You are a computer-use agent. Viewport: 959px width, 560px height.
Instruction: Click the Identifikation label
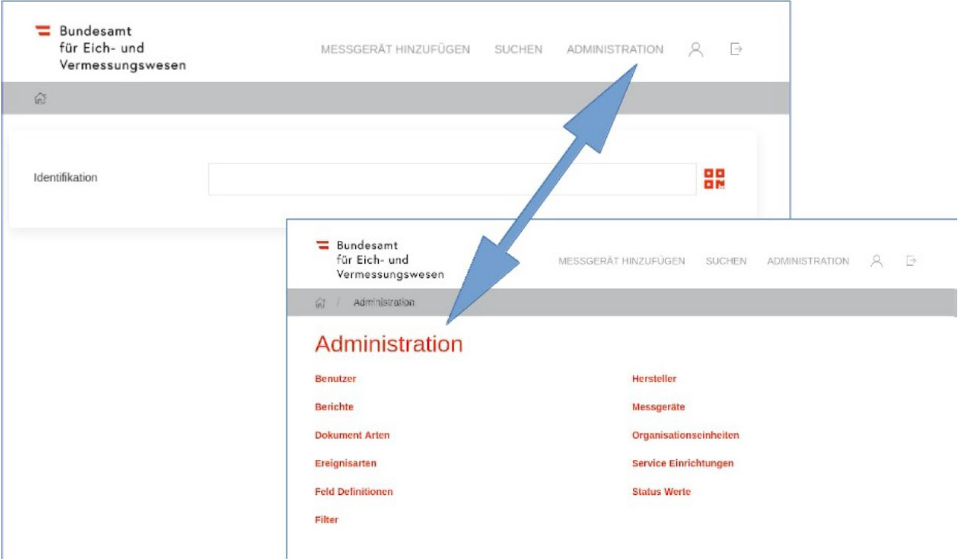(x=65, y=177)
